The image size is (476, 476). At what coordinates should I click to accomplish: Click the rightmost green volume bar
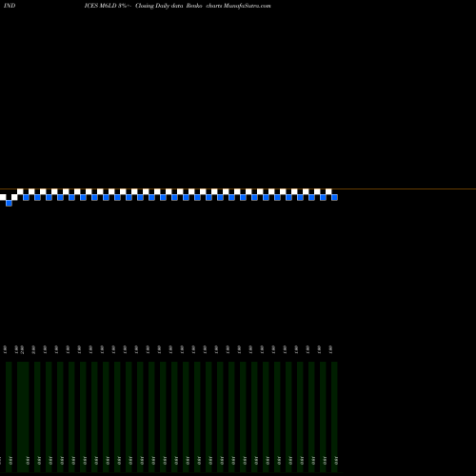(x=334, y=417)
